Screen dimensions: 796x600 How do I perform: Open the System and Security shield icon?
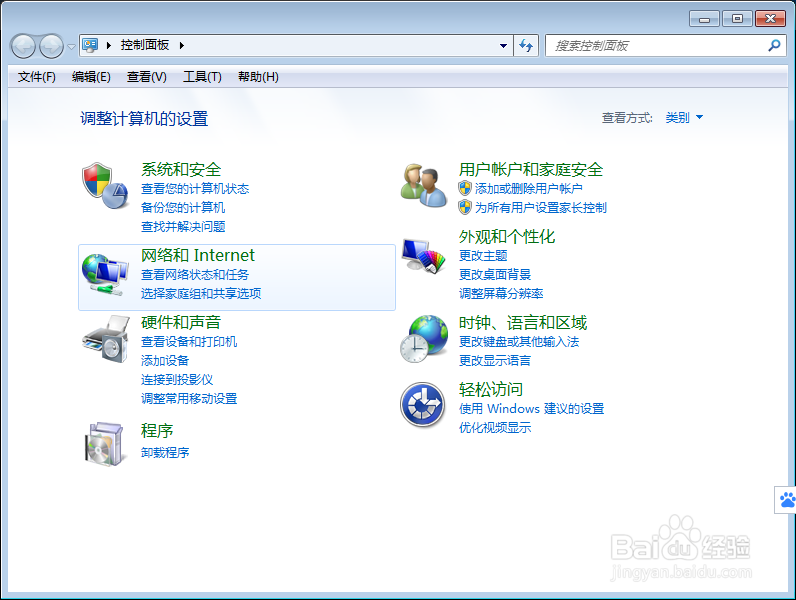point(105,185)
